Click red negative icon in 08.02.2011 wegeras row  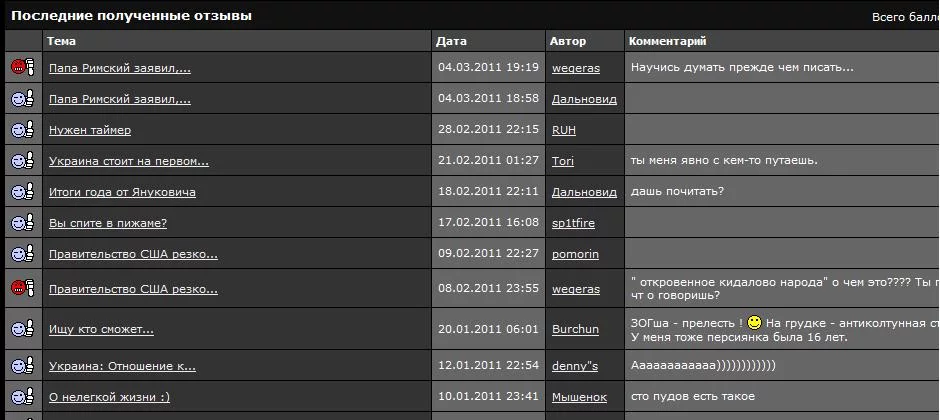22,288
